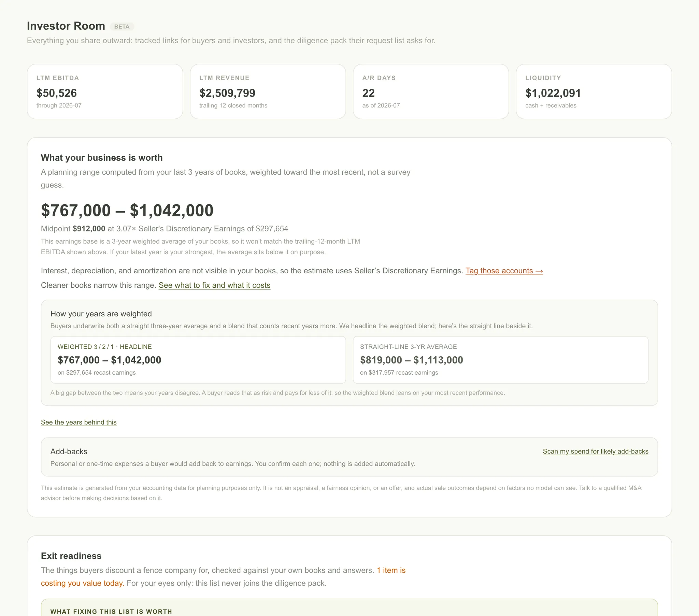Image resolution: width=699 pixels, height=616 pixels.
Task: Click "on $317,957 recast earnings" text
Action: pyautogui.click(x=399, y=372)
